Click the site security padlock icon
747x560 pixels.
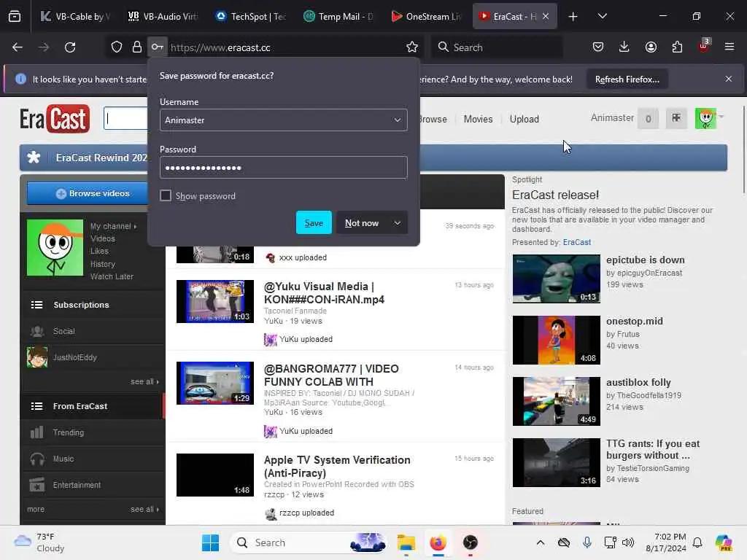tap(136, 47)
